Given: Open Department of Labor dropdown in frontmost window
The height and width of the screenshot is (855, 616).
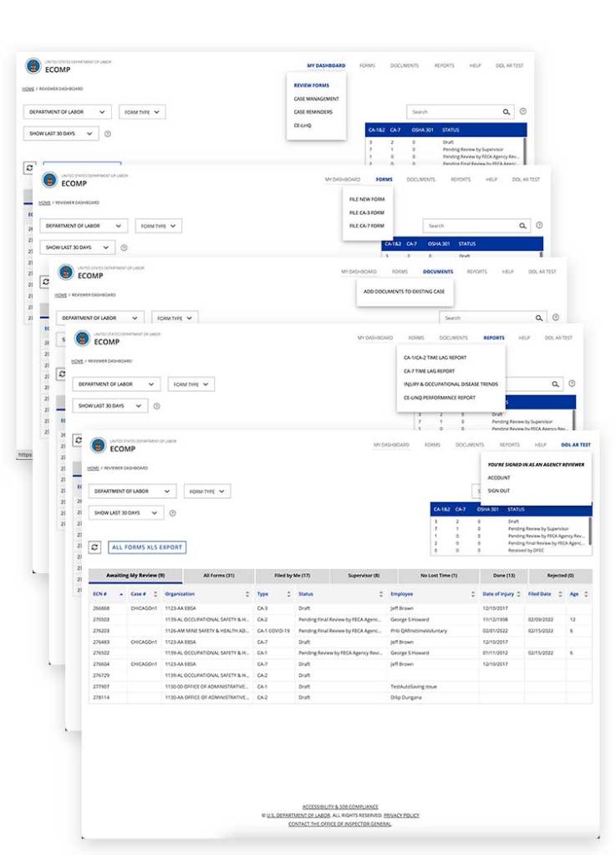Looking at the screenshot, I should click(x=132, y=491).
